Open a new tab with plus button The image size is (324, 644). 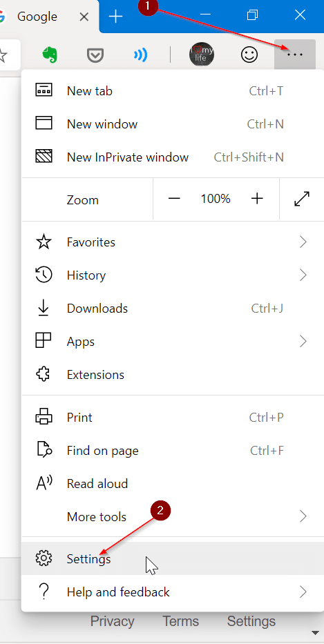(116, 17)
